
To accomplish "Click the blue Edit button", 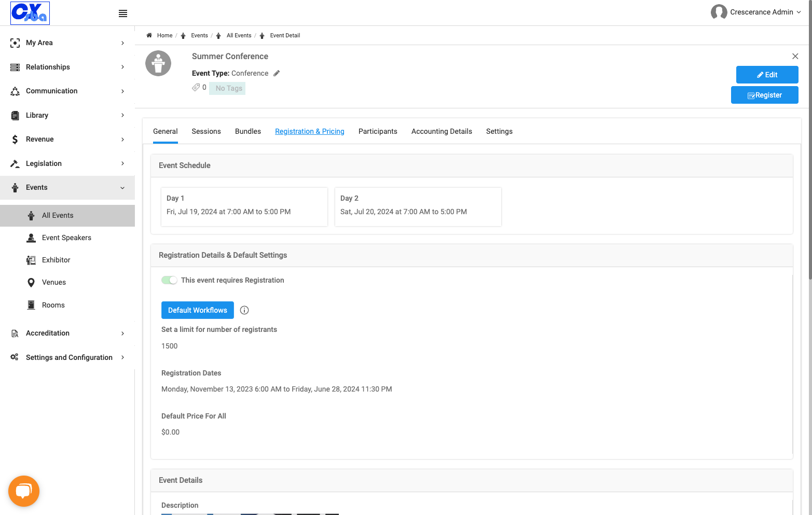I will pyautogui.click(x=767, y=75).
